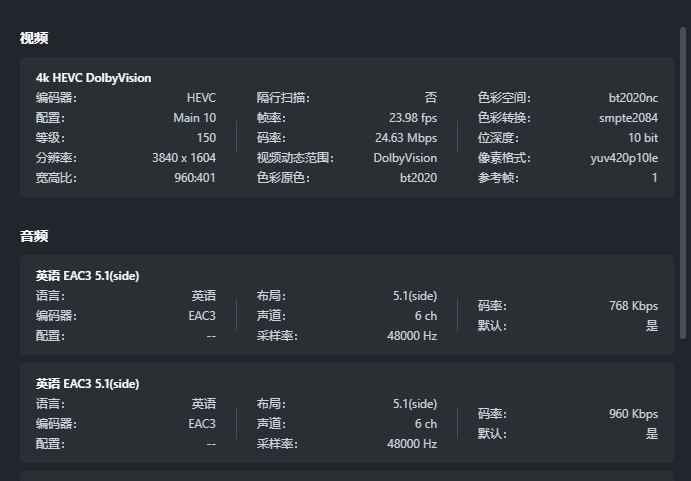Image resolution: width=691 pixels, height=481 pixels.
Task: Click the resolution value 3840 x 1604
Action: pos(184,158)
